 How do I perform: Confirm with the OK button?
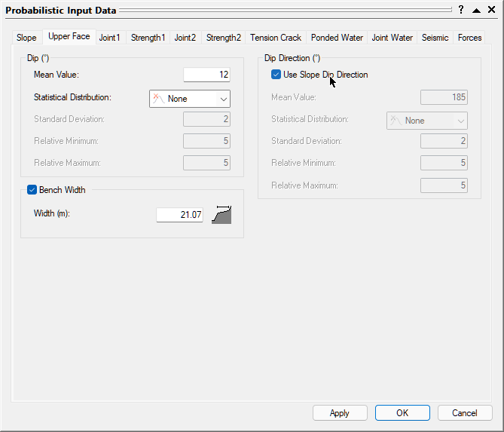[x=402, y=412]
